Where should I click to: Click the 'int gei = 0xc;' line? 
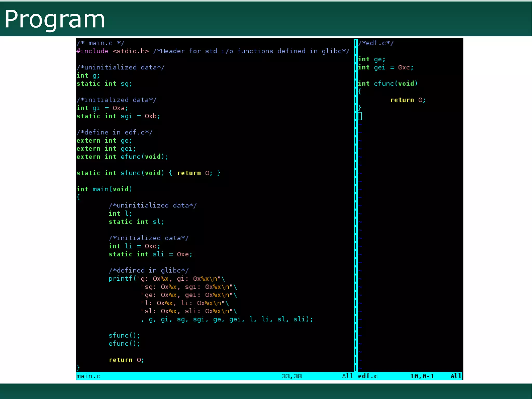pyautogui.click(x=386, y=67)
